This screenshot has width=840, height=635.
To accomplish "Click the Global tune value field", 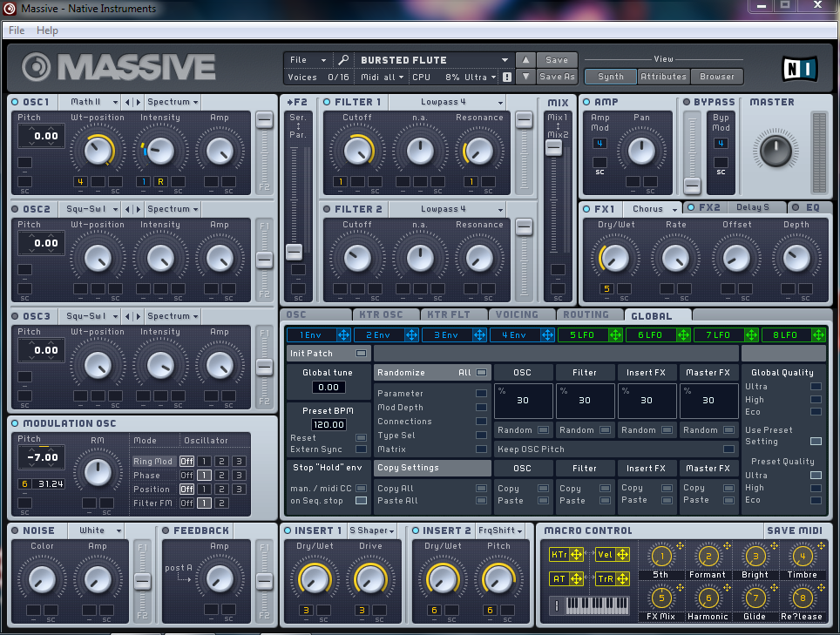I will (329, 387).
